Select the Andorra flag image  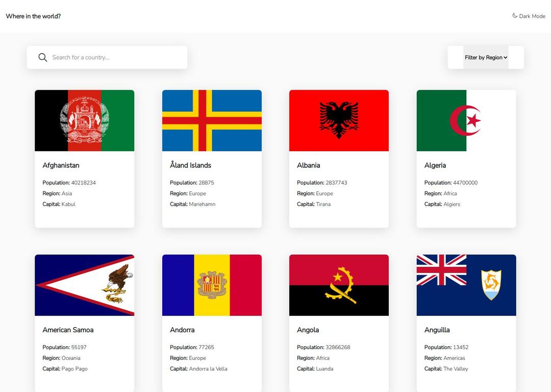click(x=212, y=285)
